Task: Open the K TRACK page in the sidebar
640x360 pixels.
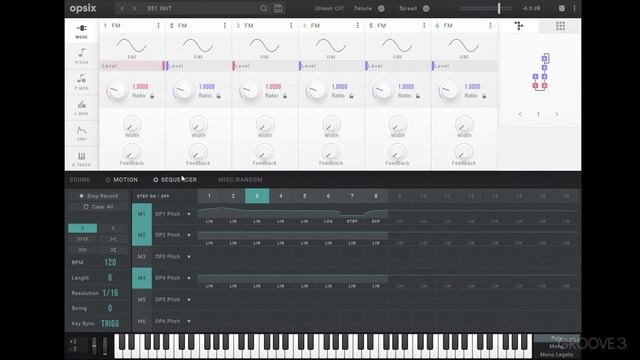Action: tap(82, 159)
